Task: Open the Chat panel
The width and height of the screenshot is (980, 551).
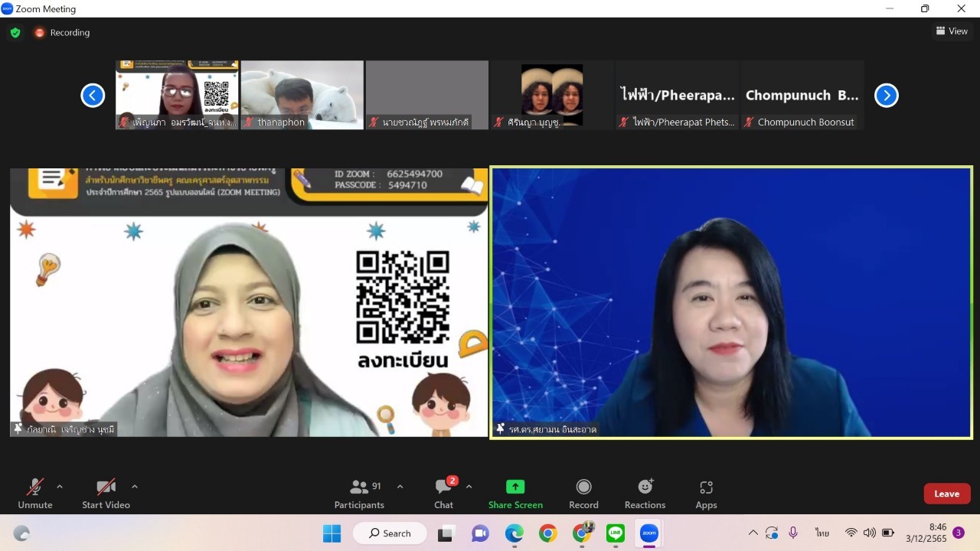Action: click(443, 494)
